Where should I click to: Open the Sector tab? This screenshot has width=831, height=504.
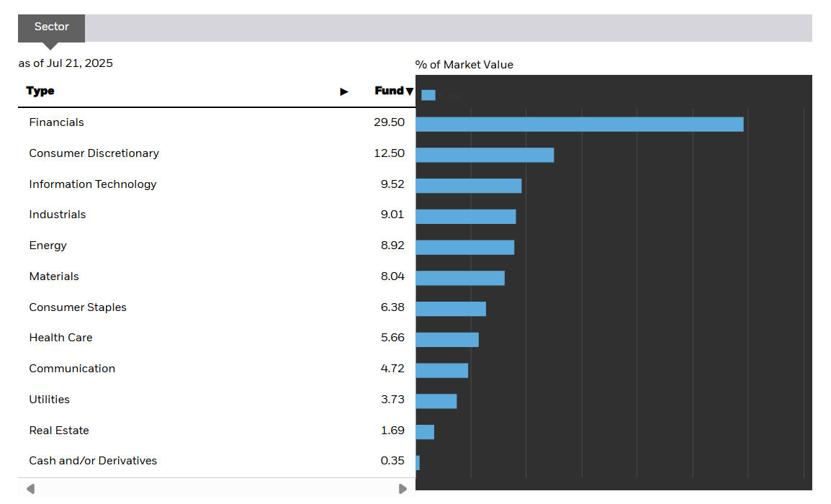pyautogui.click(x=52, y=27)
